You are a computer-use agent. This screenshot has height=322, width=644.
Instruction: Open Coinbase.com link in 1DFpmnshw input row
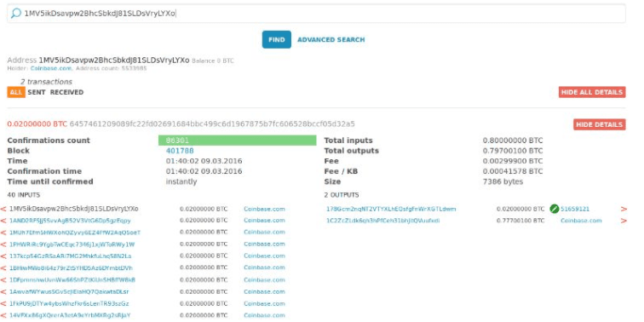coord(264,280)
